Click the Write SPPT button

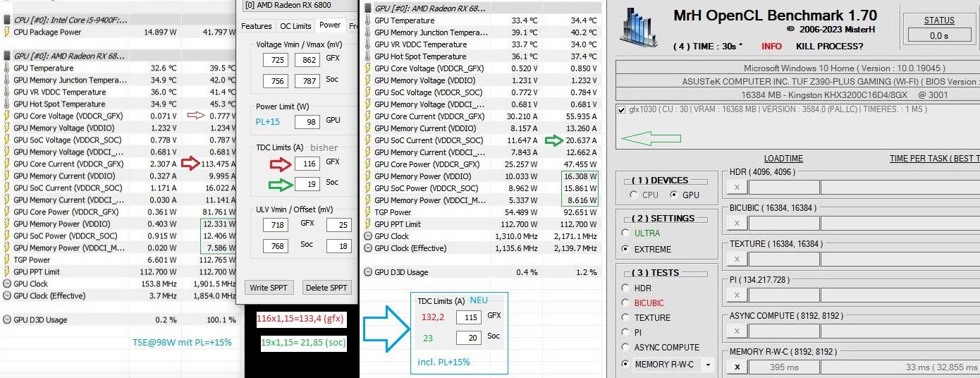(x=268, y=288)
